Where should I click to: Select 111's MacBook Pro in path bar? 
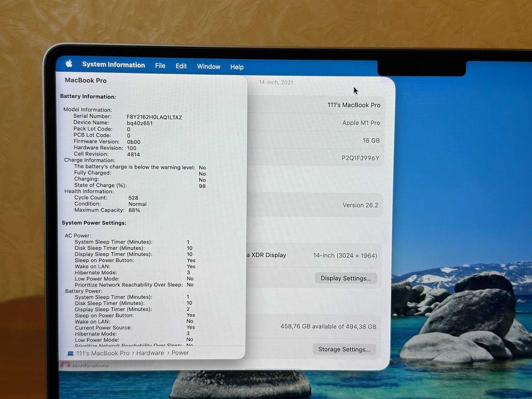(x=103, y=353)
